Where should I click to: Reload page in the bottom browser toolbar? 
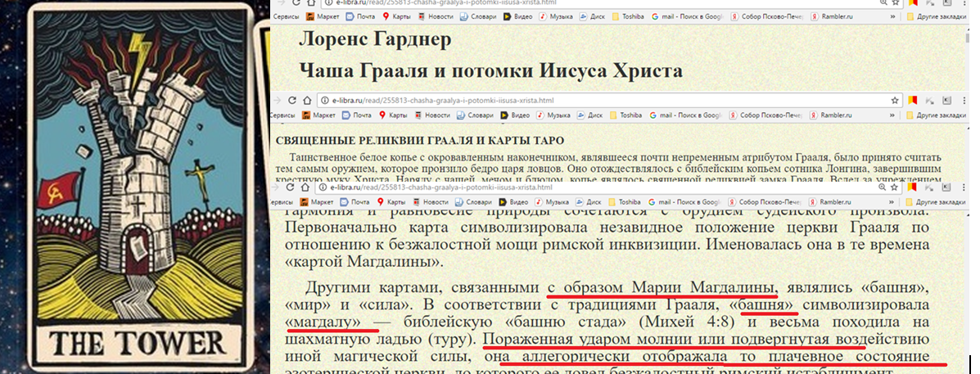290,187
